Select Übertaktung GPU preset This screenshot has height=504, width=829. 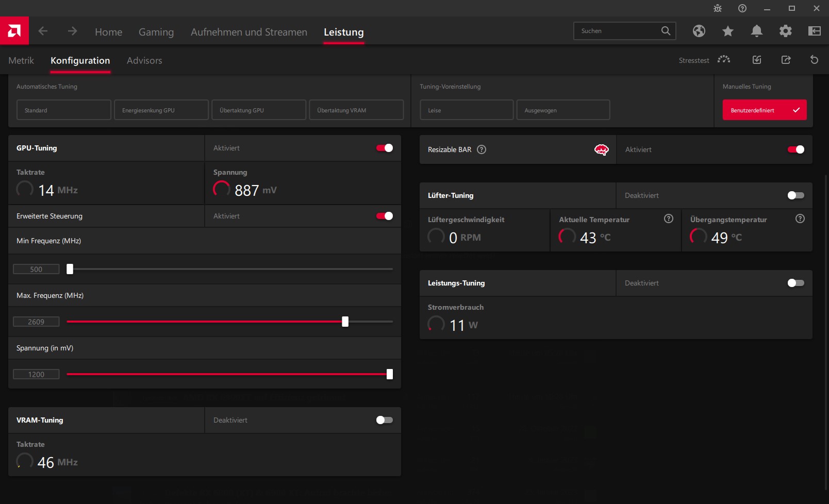click(x=259, y=110)
